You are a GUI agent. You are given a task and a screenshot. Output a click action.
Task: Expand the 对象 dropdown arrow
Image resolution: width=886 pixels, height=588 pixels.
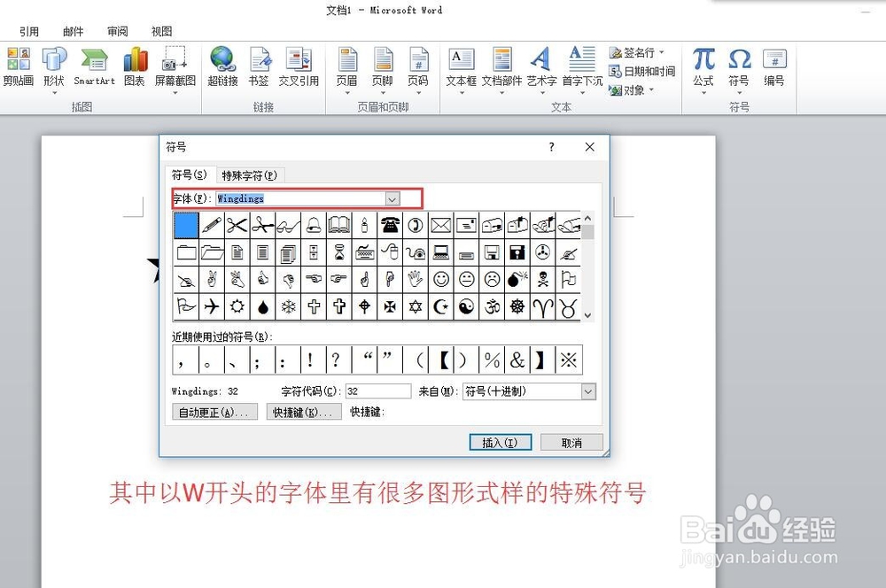(653, 90)
